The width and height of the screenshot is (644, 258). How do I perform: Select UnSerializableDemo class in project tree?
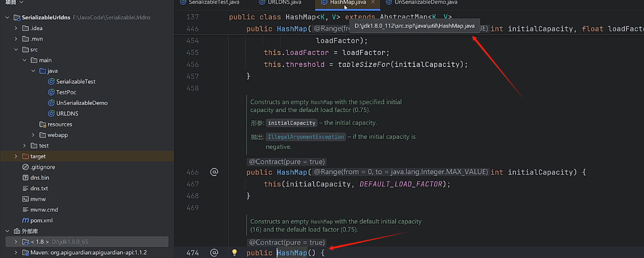pos(82,103)
